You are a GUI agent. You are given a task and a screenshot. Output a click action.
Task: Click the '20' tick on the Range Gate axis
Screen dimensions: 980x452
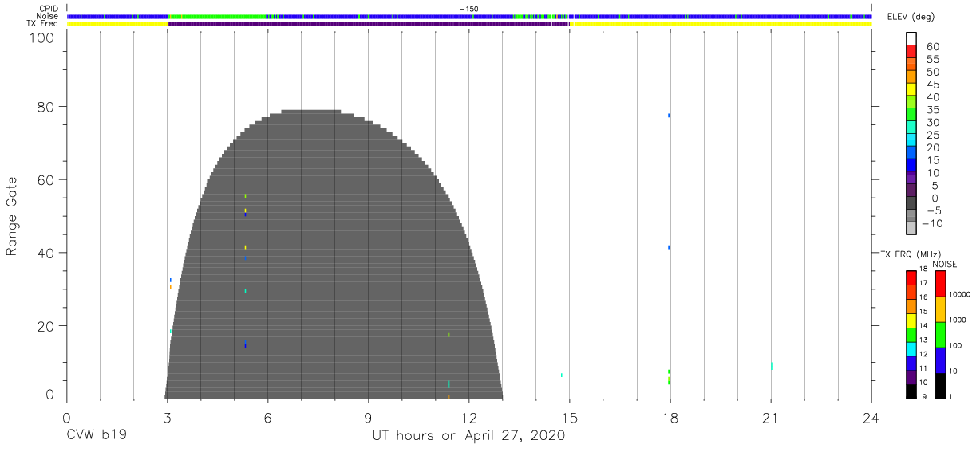pyautogui.click(x=46, y=326)
